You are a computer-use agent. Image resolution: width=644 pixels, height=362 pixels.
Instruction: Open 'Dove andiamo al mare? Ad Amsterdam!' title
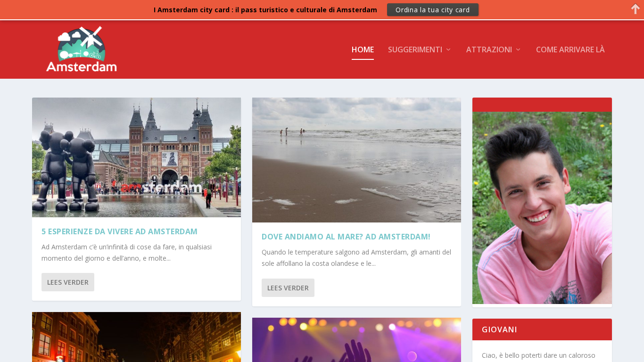point(346,237)
